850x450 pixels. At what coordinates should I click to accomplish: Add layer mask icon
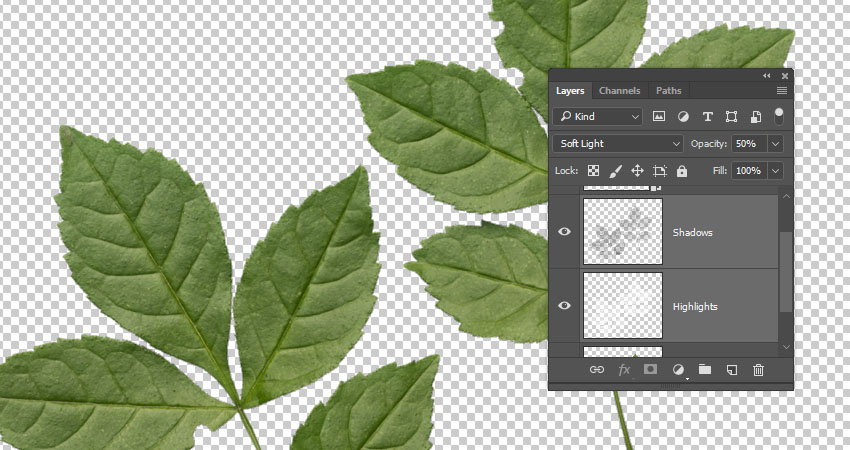[650, 369]
